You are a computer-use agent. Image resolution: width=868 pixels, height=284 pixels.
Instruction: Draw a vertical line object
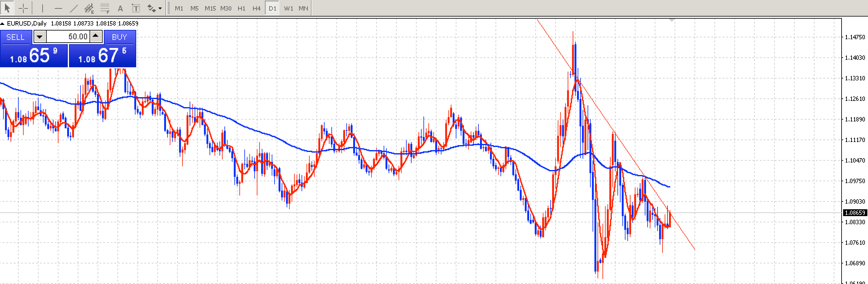[x=43, y=8]
